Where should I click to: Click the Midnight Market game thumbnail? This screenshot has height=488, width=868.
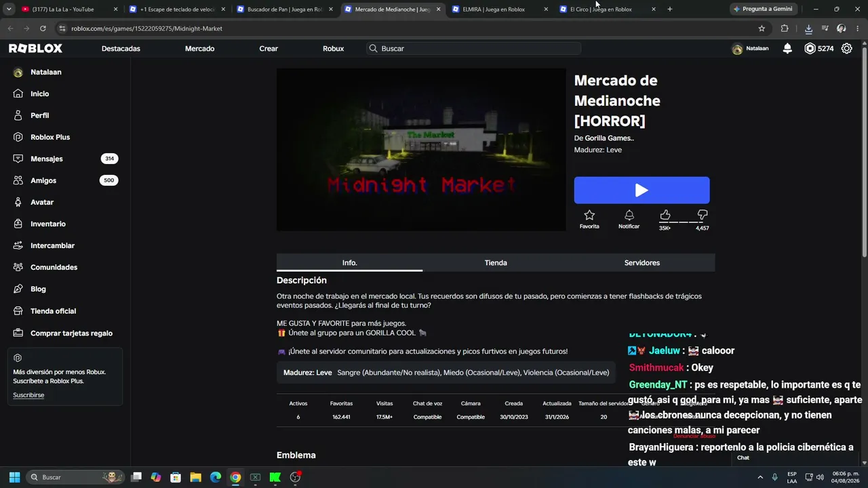pyautogui.click(x=421, y=150)
